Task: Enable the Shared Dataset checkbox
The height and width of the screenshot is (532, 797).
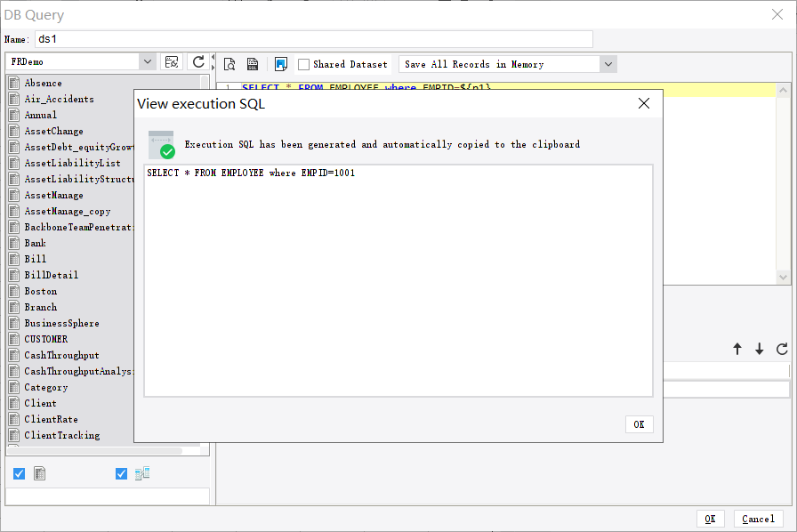Action: click(x=302, y=63)
